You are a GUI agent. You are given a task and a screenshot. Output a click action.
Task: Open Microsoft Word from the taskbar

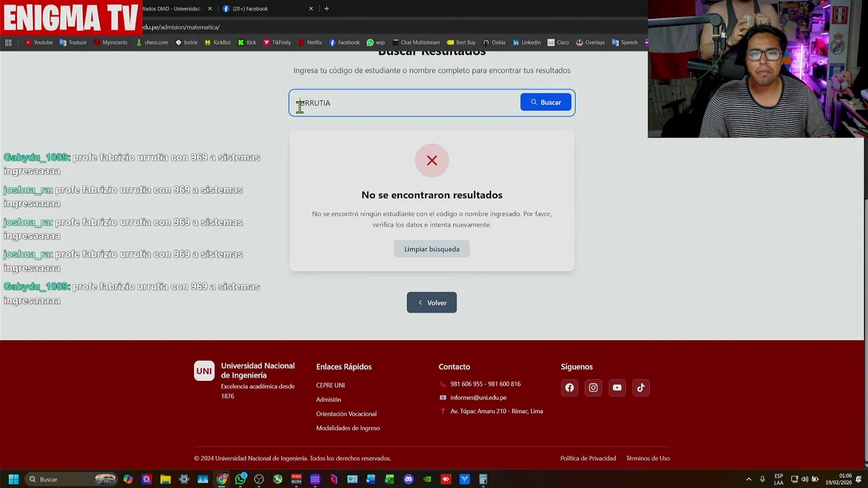coord(371,479)
